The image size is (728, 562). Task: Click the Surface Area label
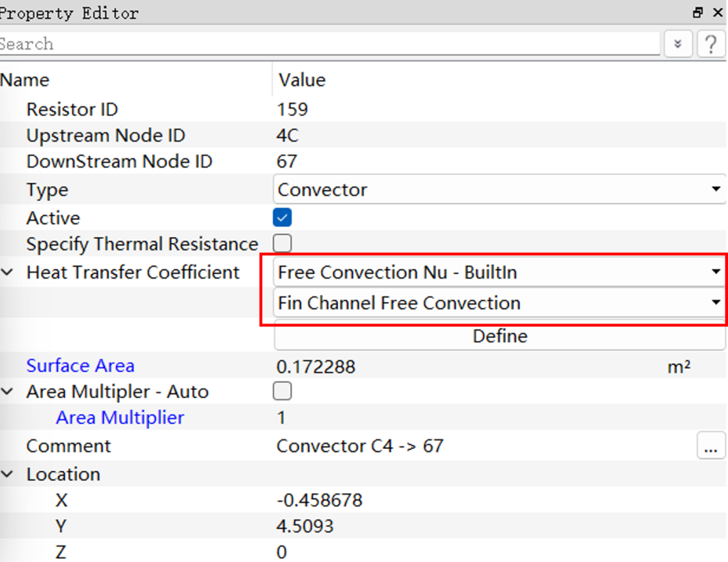pos(80,366)
